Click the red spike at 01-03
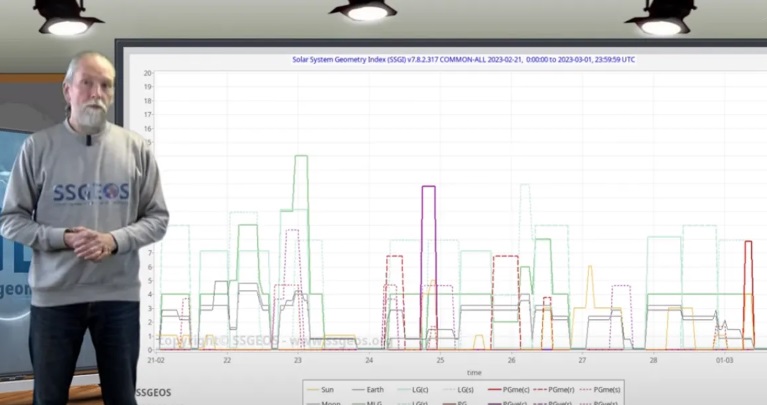The image size is (767, 405). point(749,242)
